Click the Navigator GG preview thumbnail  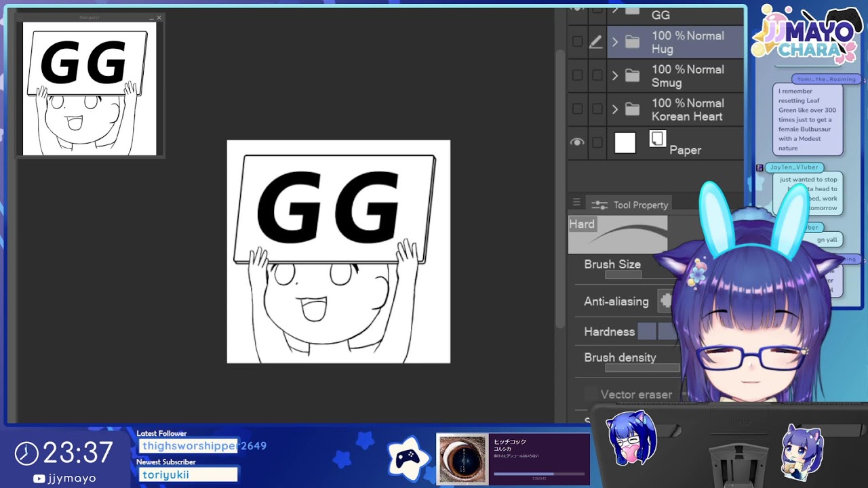tap(90, 89)
